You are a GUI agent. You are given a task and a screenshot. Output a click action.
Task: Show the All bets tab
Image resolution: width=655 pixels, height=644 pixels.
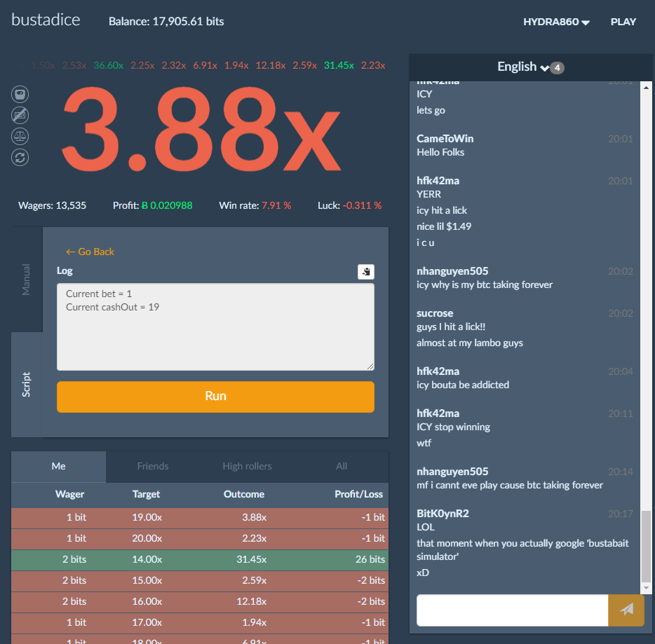(x=342, y=466)
